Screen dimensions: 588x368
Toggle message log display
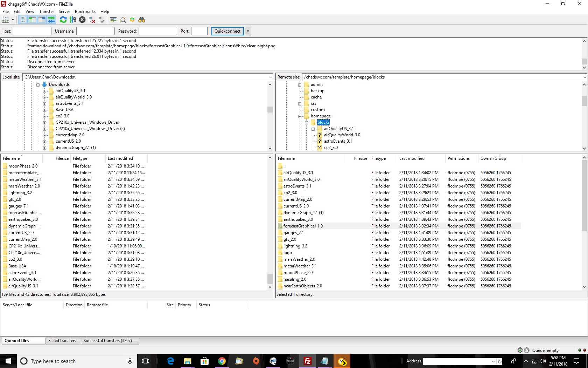pyautogui.click(x=23, y=20)
